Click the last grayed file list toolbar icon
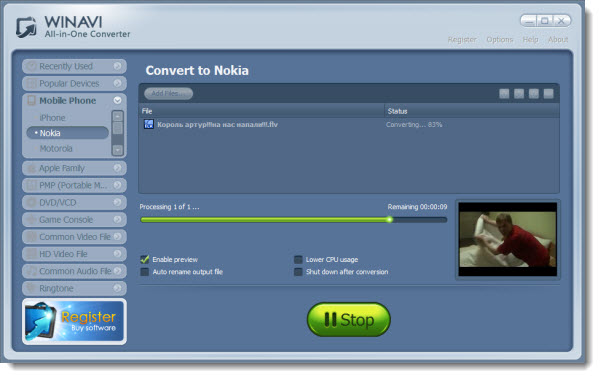 pos(548,94)
